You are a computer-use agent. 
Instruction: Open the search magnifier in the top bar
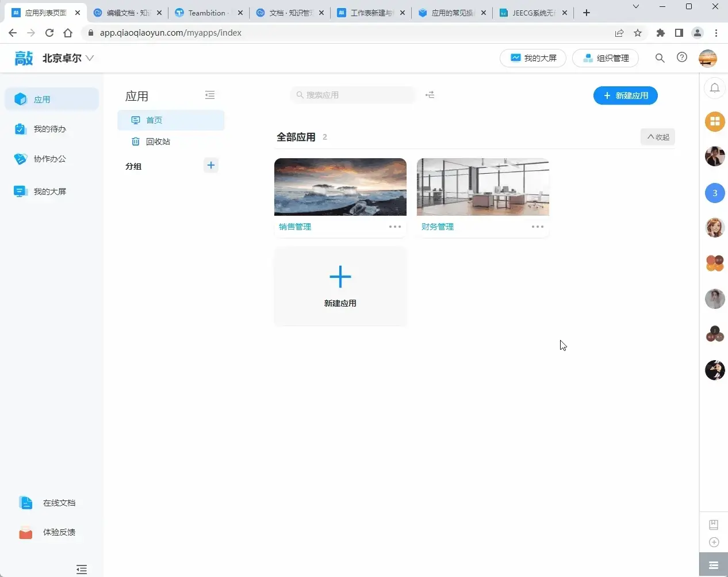(x=660, y=58)
